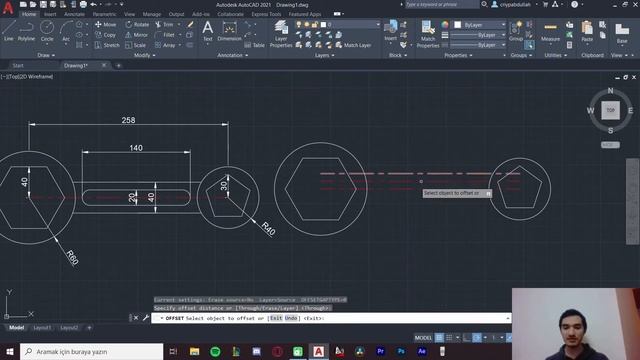Activate the Copy command

pos(106,35)
